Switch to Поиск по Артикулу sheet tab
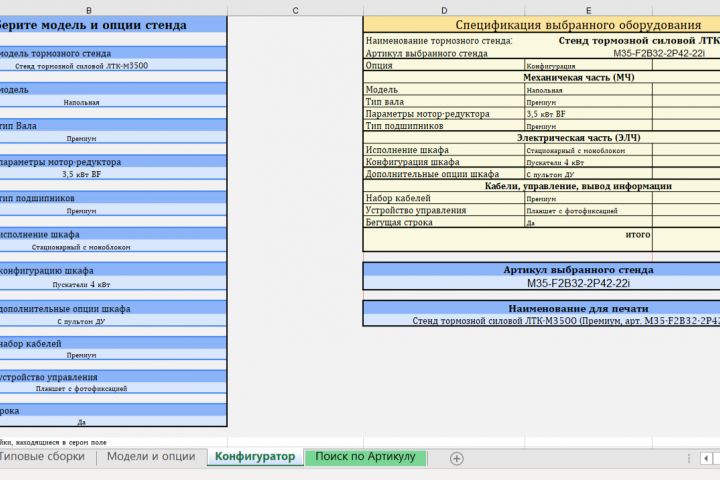The image size is (720, 480). (365, 457)
